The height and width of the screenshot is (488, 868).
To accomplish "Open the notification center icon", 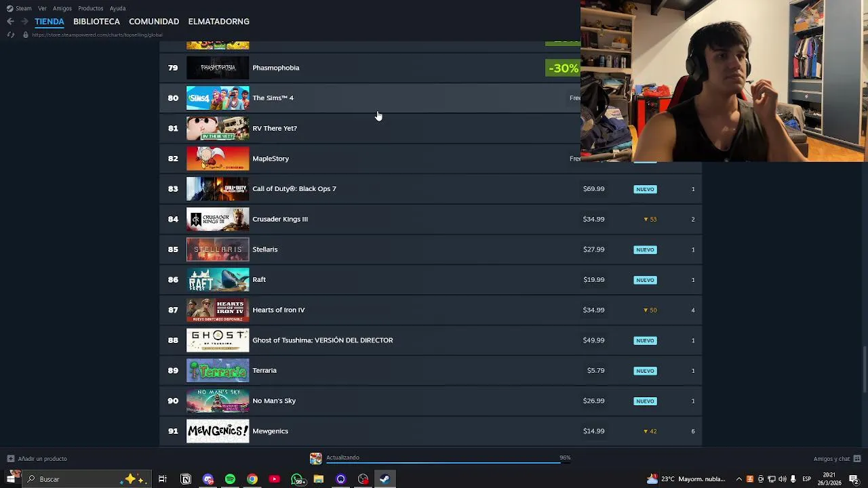I will coord(854,479).
